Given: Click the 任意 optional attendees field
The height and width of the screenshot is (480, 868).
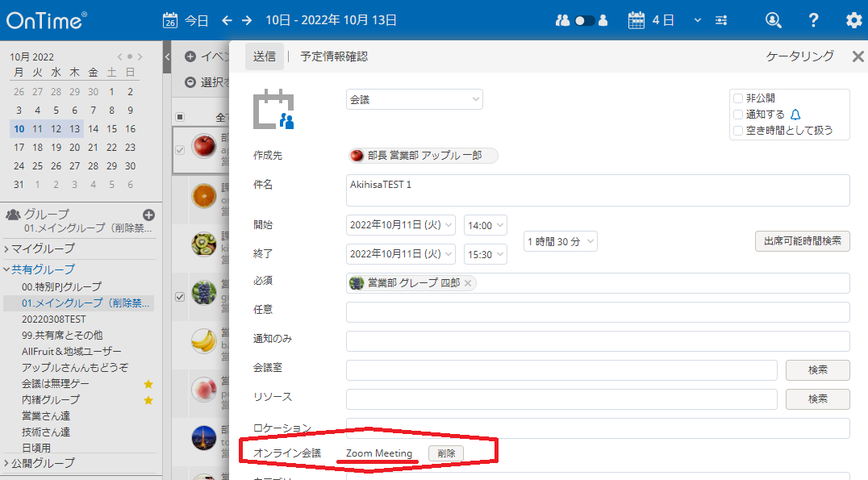Looking at the screenshot, I should pyautogui.click(x=598, y=312).
